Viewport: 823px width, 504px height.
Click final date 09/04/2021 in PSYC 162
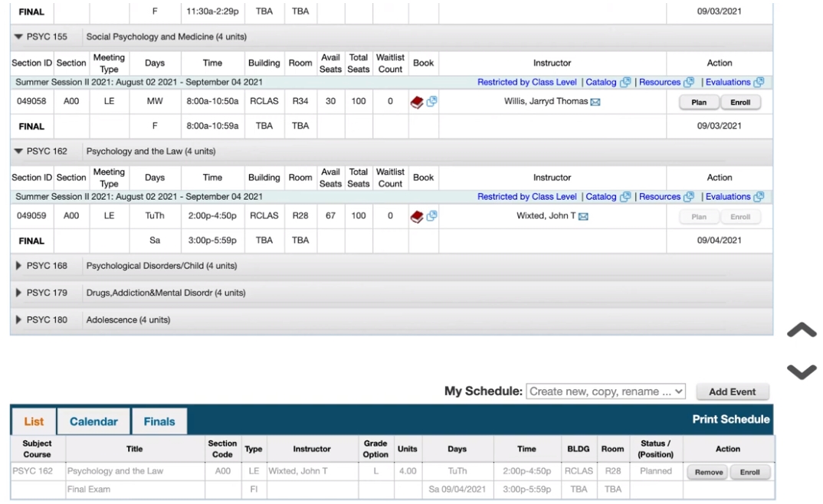pos(719,241)
